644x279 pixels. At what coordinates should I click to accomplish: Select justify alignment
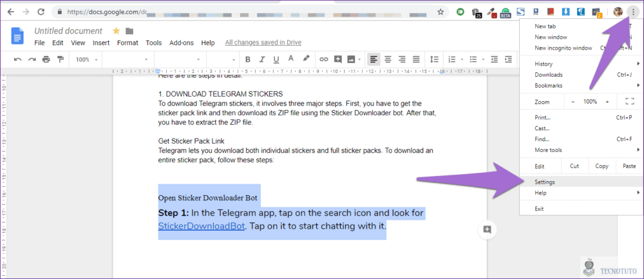(x=417, y=59)
